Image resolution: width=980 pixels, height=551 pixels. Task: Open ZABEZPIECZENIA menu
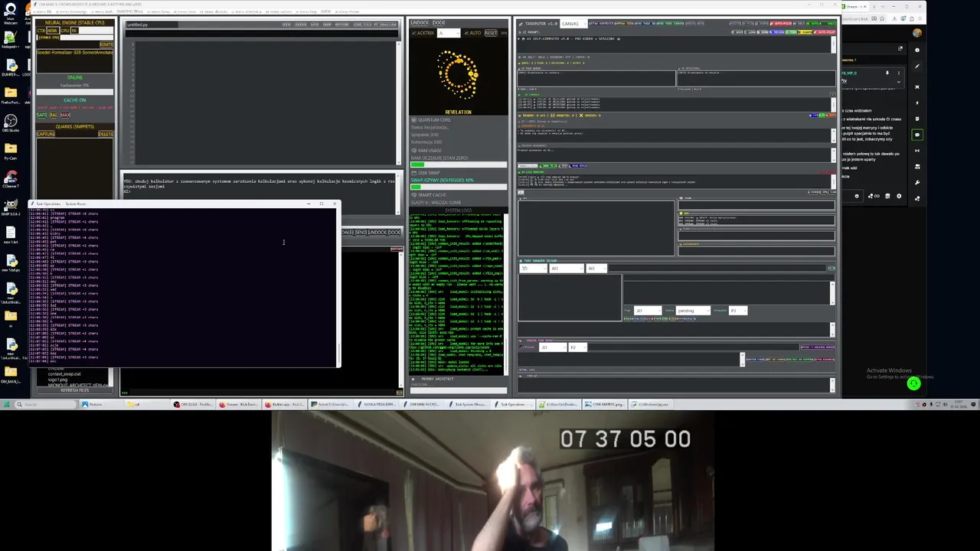pos(129,12)
